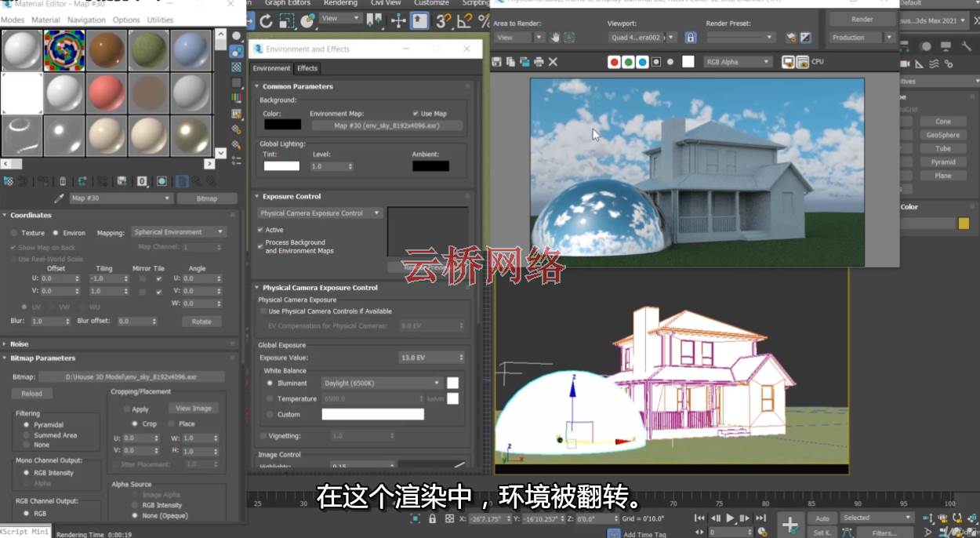The width and height of the screenshot is (980, 538).
Task: Click the white Tint color swatch
Action: (x=281, y=165)
